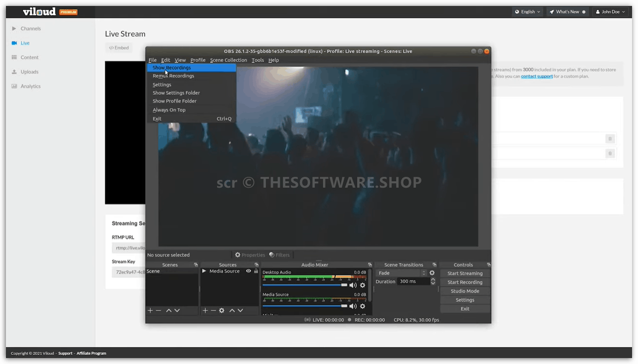Open Properties on the source toolbar

click(x=250, y=255)
